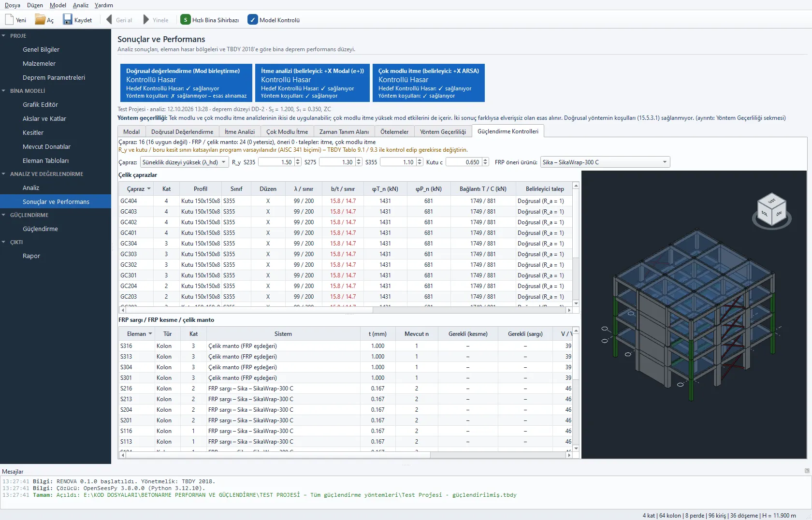The image size is (812, 520).
Task: Switch to the İtme Analizi tab
Action: click(x=240, y=131)
